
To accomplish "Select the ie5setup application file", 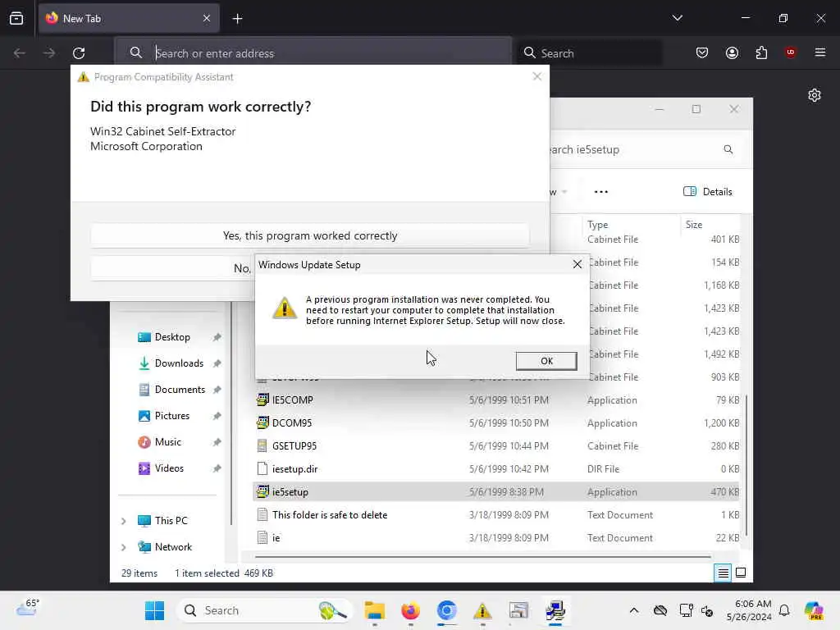I will pos(495,492).
